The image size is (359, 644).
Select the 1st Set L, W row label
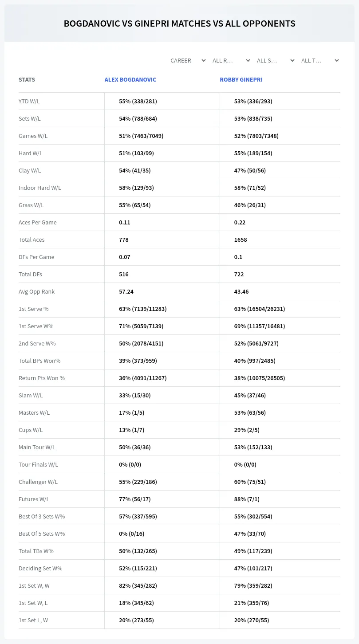tap(33, 620)
